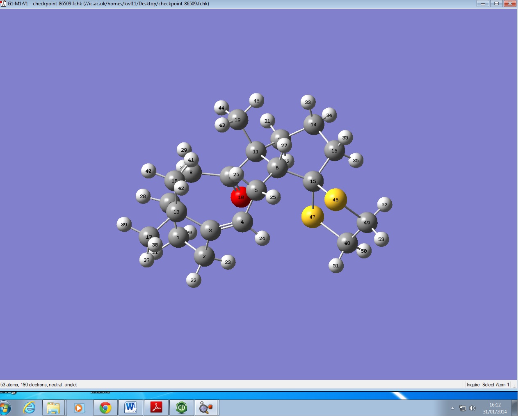Screen dimensions: 525x420
Task: Select the yellow sulfur atom 46
Action: pyautogui.click(x=336, y=200)
